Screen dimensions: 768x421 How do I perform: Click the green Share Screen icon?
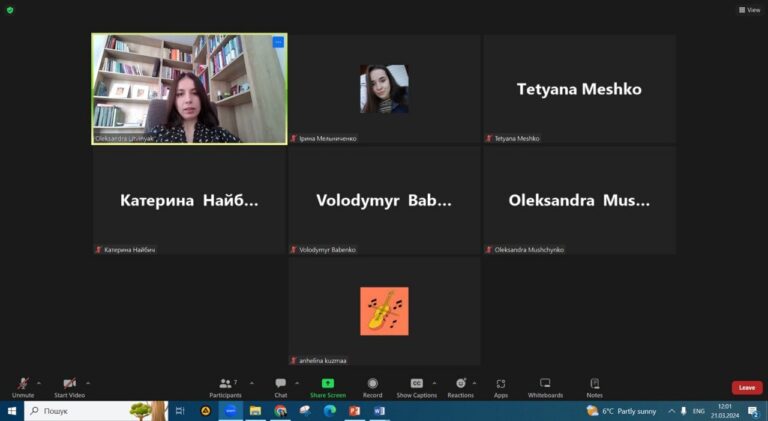328,383
